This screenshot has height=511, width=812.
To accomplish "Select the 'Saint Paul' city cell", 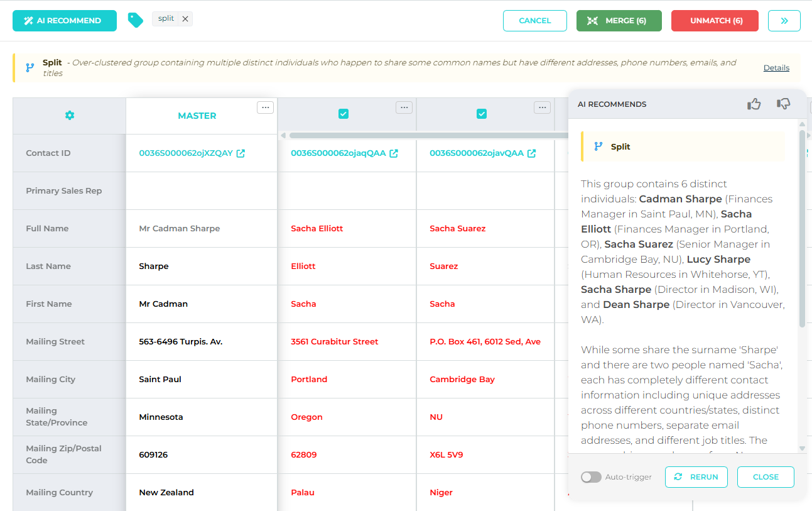I will click(201, 380).
